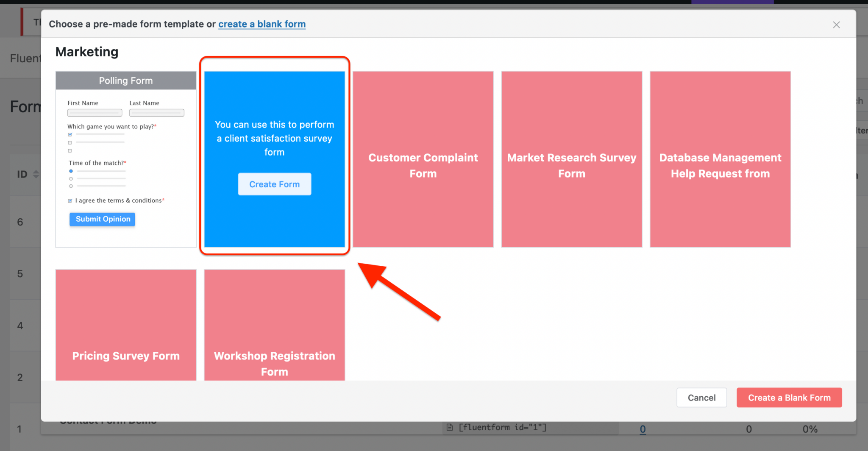The width and height of the screenshot is (868, 451).
Task: Select the Customer Complaint Form template
Action: (423, 159)
